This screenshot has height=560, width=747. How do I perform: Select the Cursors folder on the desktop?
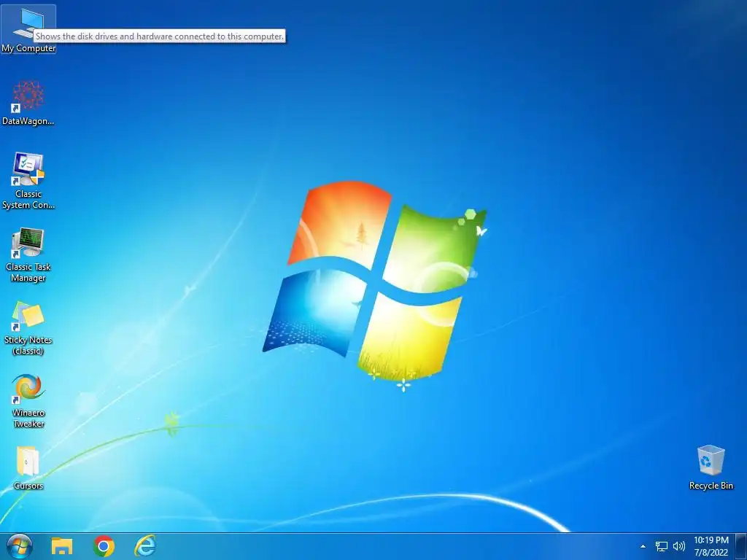(x=28, y=468)
